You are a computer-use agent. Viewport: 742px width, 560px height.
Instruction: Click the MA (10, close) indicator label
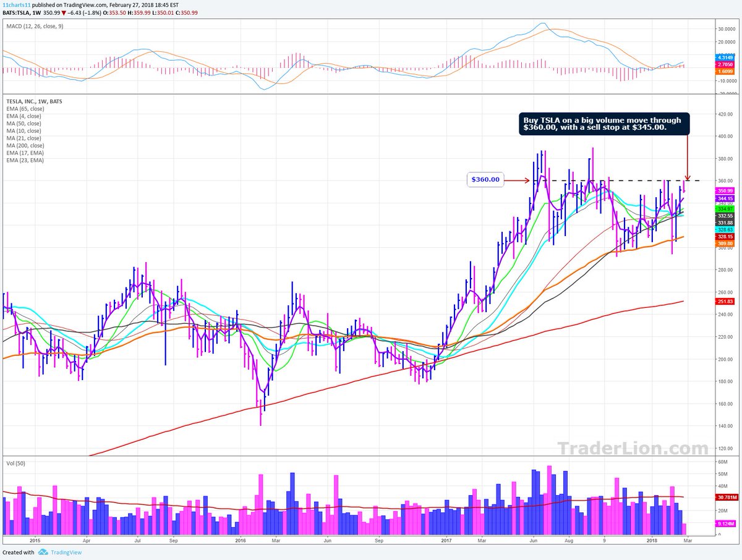[23, 130]
